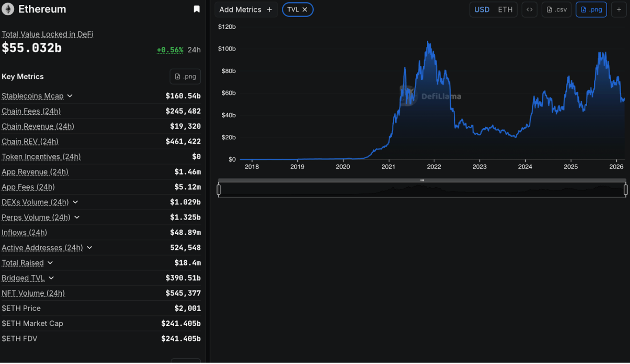Image resolution: width=630 pixels, height=364 pixels.
Task: Click the $55.032b TVL value
Action: 32,48
